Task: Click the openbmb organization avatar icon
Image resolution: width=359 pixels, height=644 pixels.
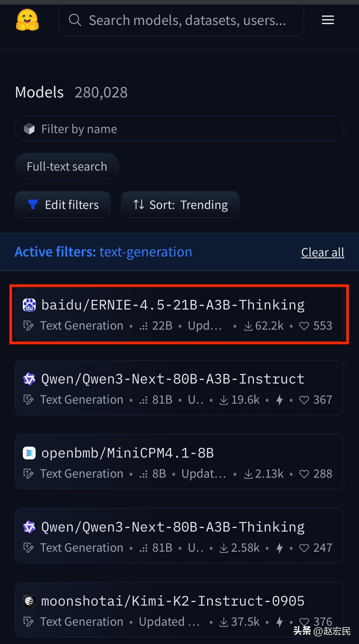Action: (x=29, y=453)
